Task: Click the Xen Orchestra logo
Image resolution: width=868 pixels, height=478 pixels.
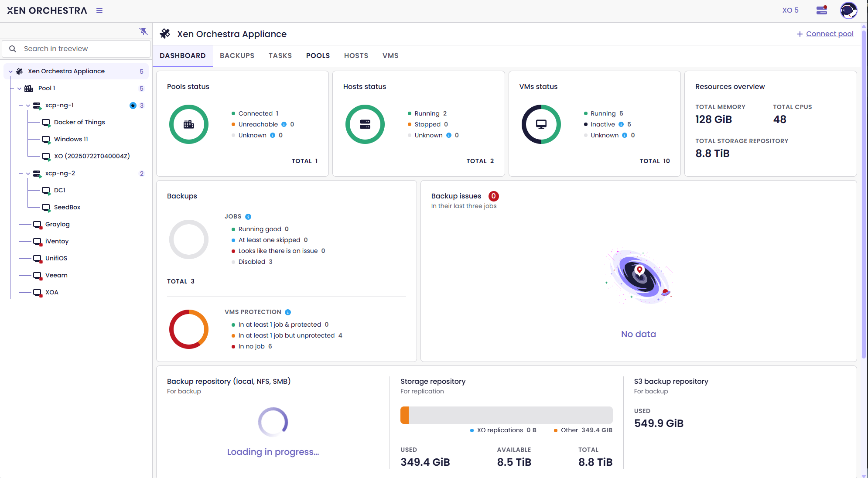Action: [47, 10]
